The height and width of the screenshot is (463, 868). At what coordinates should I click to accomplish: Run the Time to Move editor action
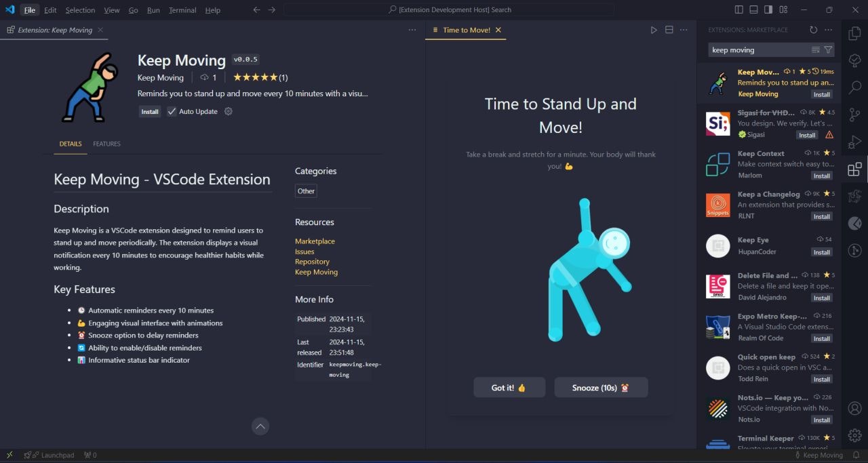pos(654,30)
